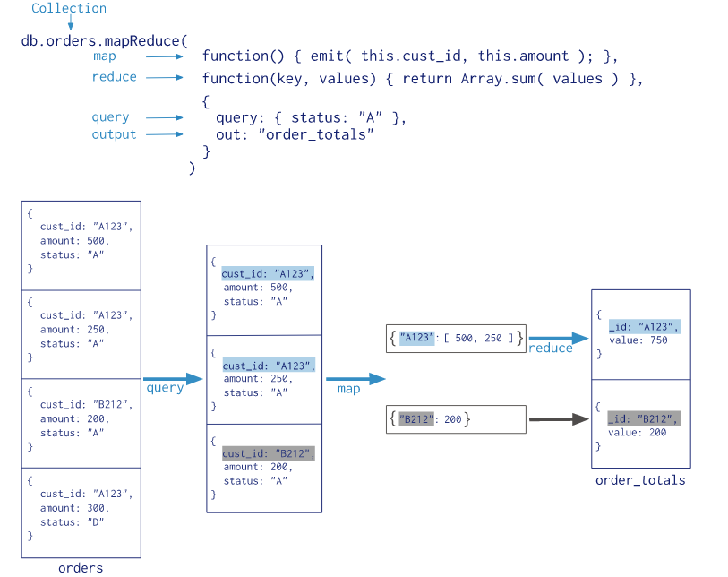The image size is (728, 577).
Task: Select the code line query: { status: "A" }
Action: click(311, 118)
